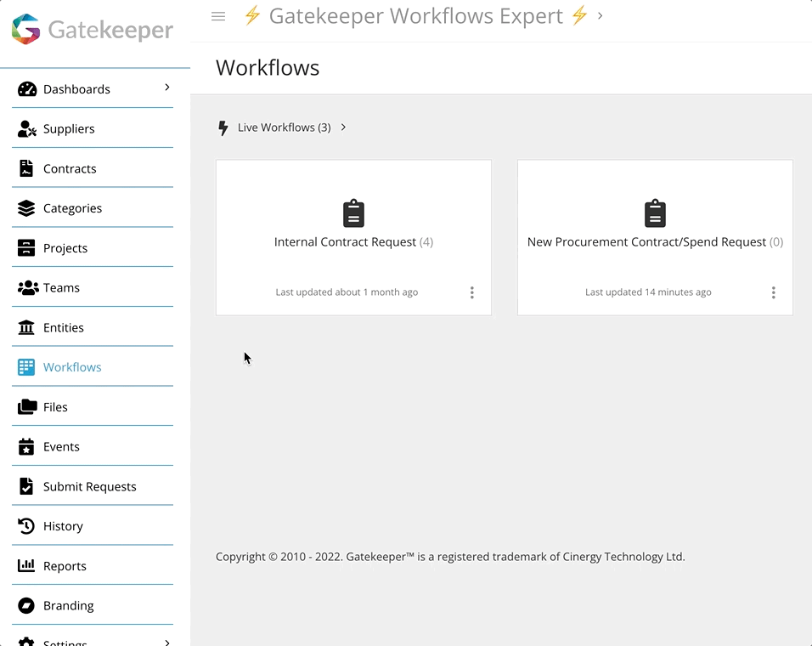The width and height of the screenshot is (812, 646).
Task: Click the Projects archive icon
Action: (26, 248)
